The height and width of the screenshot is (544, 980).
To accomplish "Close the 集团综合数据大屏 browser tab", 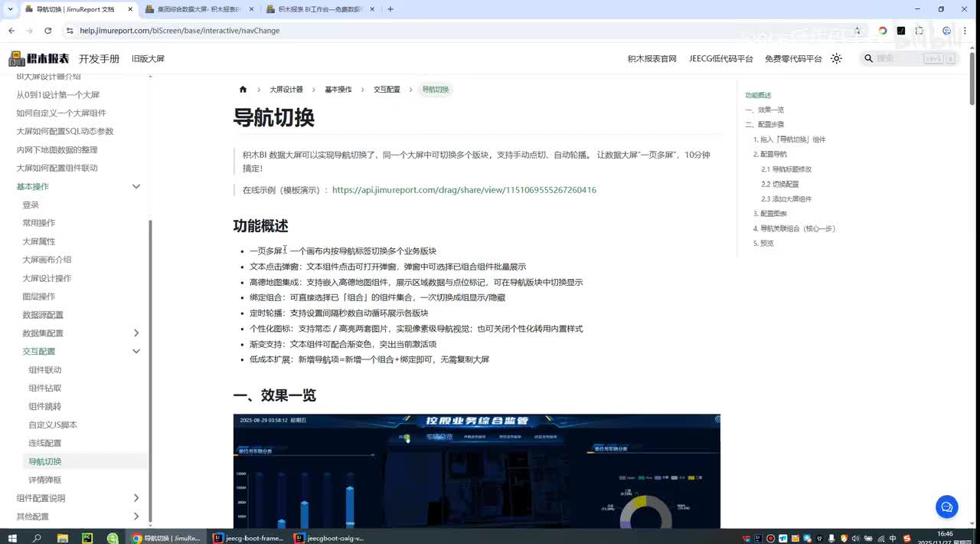I will [250, 9].
